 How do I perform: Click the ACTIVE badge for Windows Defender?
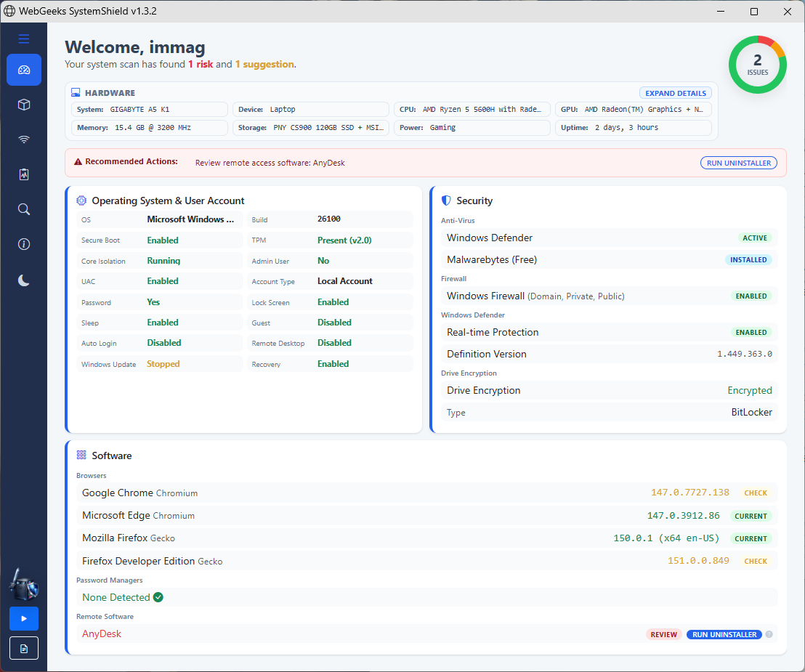click(x=755, y=238)
